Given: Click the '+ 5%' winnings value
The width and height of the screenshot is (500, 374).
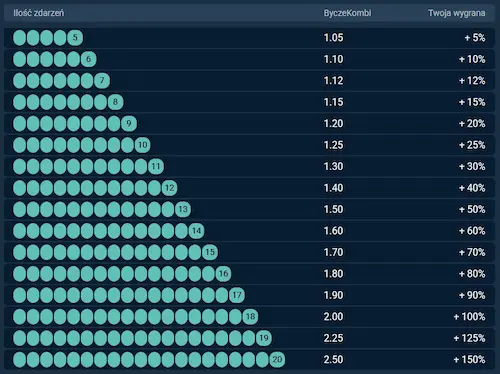Looking at the screenshot, I should click(x=475, y=38).
